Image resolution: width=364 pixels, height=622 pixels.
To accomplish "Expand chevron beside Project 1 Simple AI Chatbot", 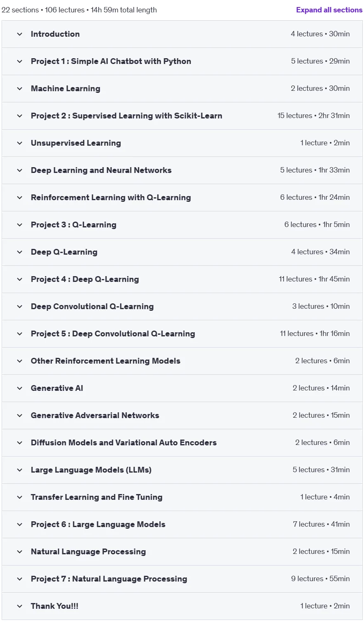I will [19, 61].
